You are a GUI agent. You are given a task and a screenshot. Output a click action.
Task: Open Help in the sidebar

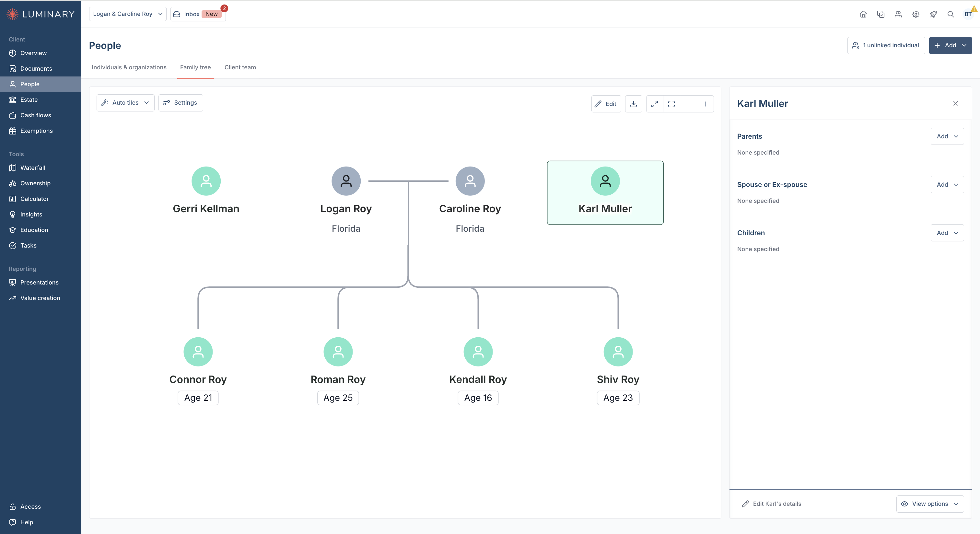40,522
